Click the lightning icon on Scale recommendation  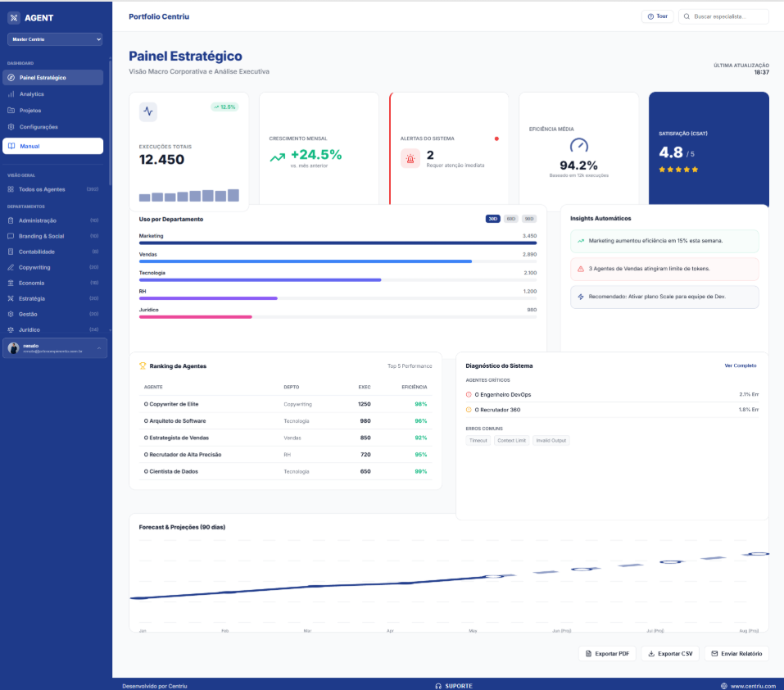pos(581,297)
